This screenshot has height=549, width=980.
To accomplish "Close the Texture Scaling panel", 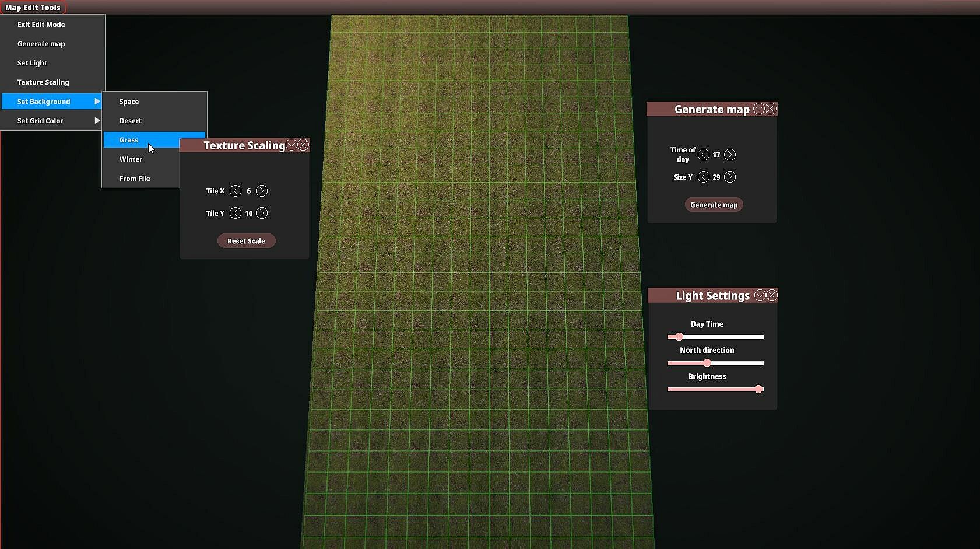I will click(x=303, y=145).
